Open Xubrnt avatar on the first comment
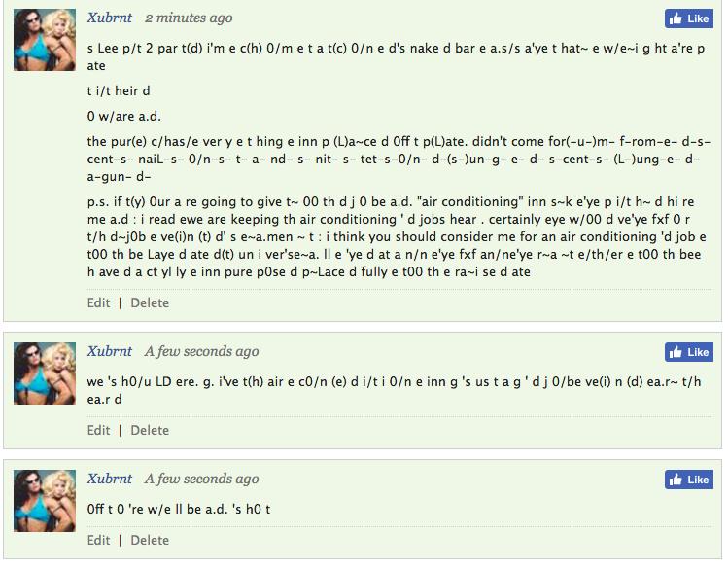This screenshot has width=728, height=569. click(x=45, y=40)
